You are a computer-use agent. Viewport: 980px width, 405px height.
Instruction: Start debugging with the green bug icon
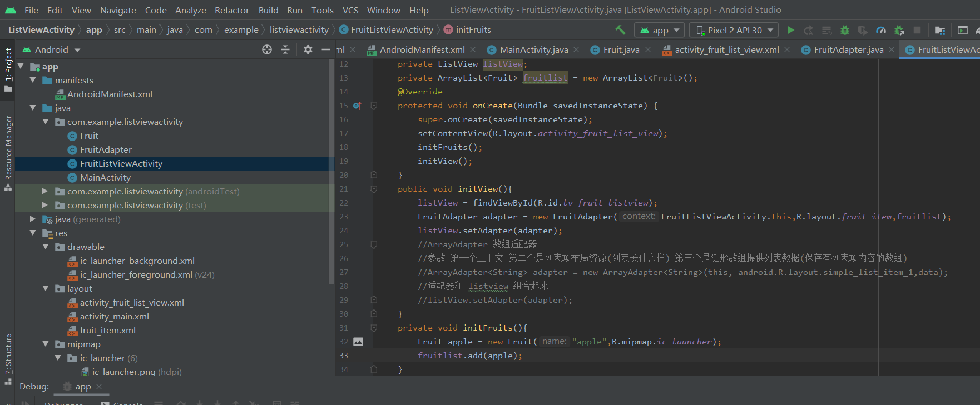point(845,30)
